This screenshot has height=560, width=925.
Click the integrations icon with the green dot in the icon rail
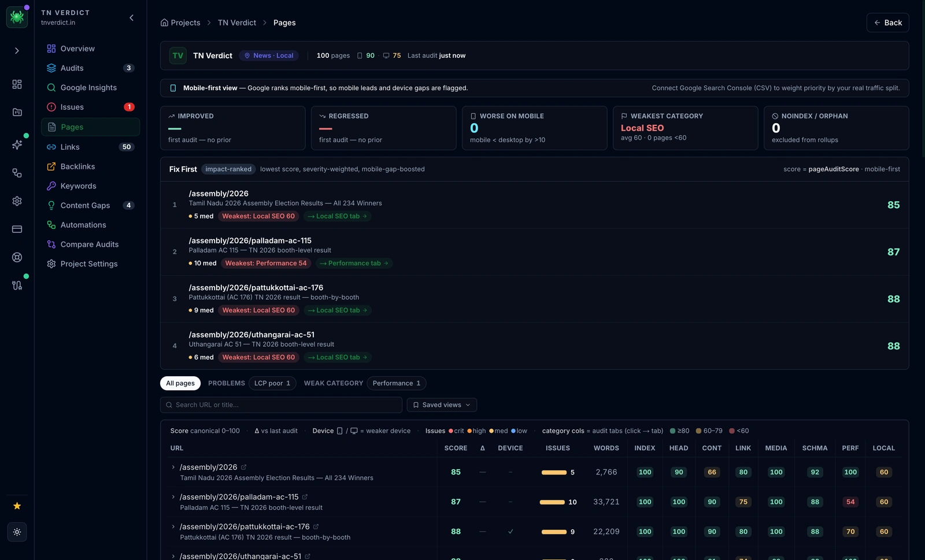point(17,285)
